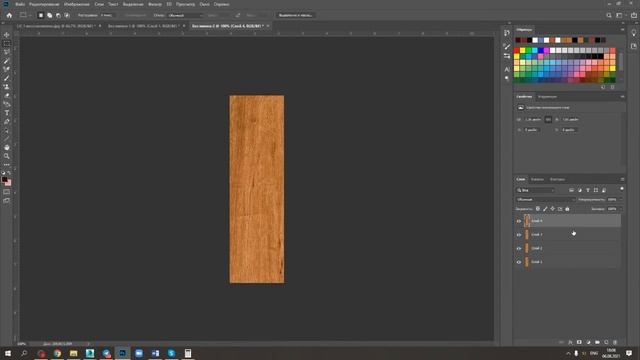640x360 pixels.
Task: Open Photoshop from the Windows taskbar
Action: pyautogui.click(x=122, y=353)
